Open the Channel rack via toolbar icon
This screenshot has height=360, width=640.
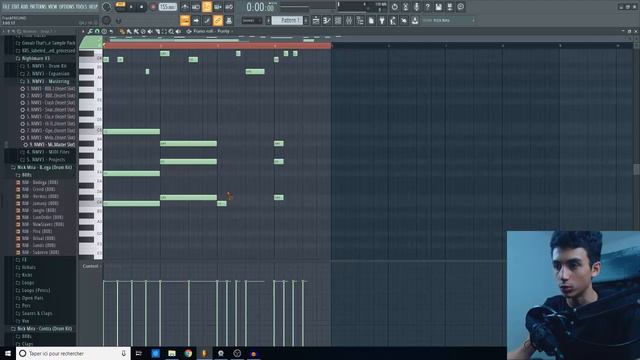pos(338,20)
